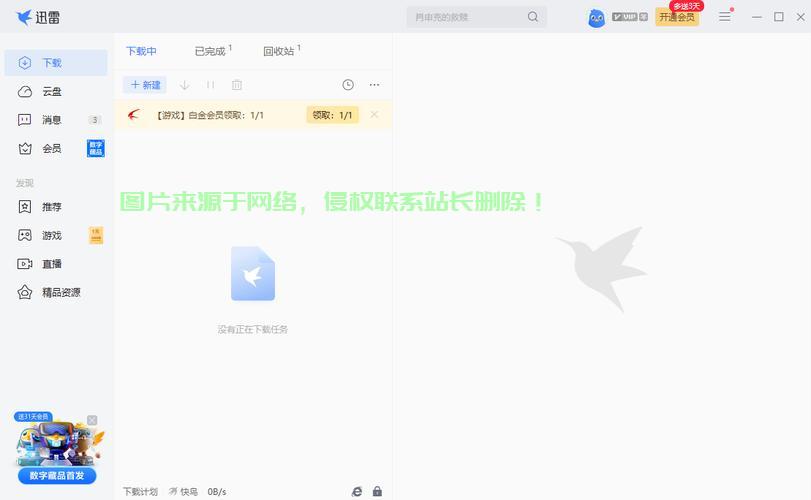Click the pentagon icon beside 精品资源
The height and width of the screenshot is (500, 811).
pyautogui.click(x=25, y=292)
